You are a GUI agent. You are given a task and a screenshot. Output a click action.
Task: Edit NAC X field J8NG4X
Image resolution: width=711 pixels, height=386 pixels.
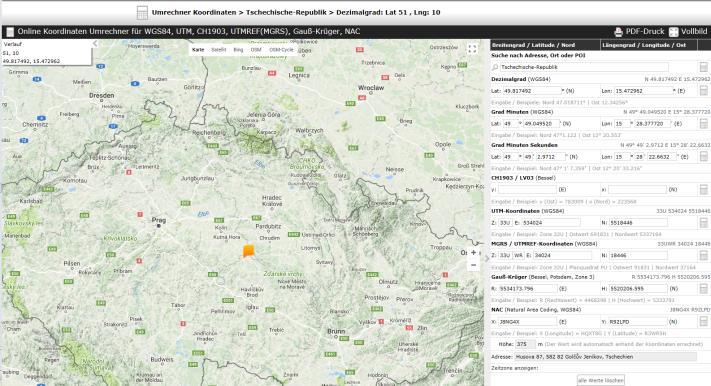tap(527, 322)
